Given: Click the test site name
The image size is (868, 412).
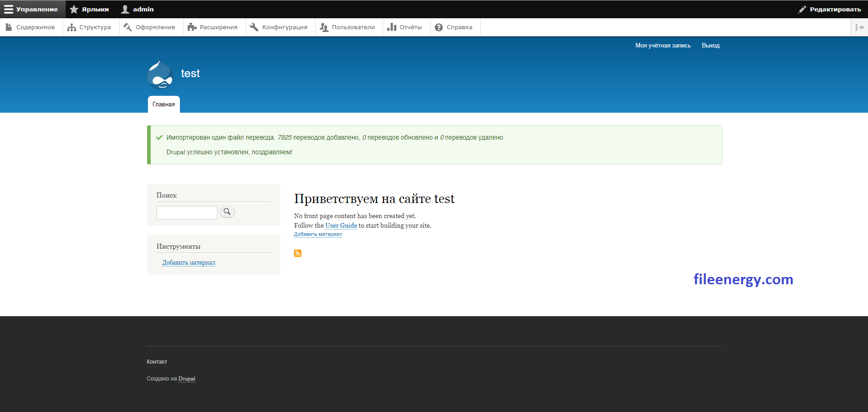Looking at the screenshot, I should pyautogui.click(x=190, y=73).
